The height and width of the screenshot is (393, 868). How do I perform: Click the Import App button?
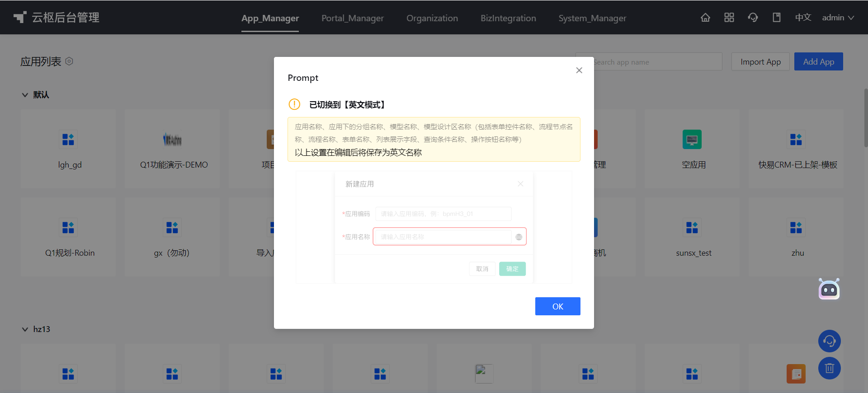(760, 61)
